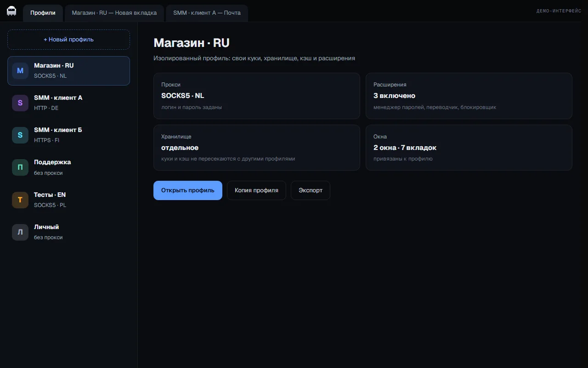The image size is (588, 368).
Task: Click the HTTPS · FI proxy label
Action: (47, 140)
